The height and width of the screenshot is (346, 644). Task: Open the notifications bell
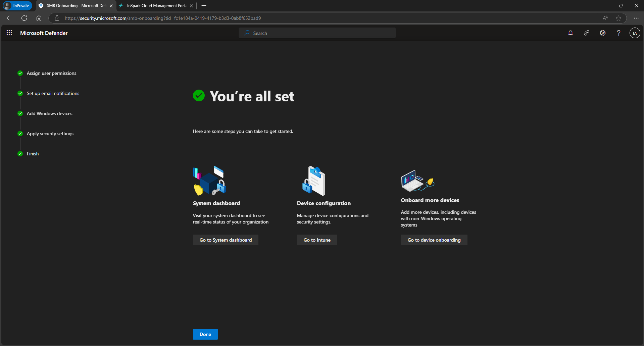[571, 33]
